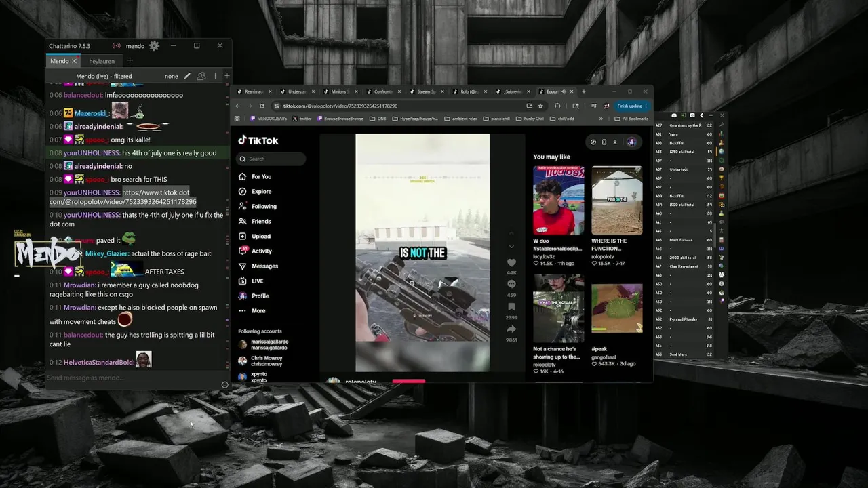The height and width of the screenshot is (488, 868).
Task: Open marissajgallardo following account
Action: pos(264,344)
